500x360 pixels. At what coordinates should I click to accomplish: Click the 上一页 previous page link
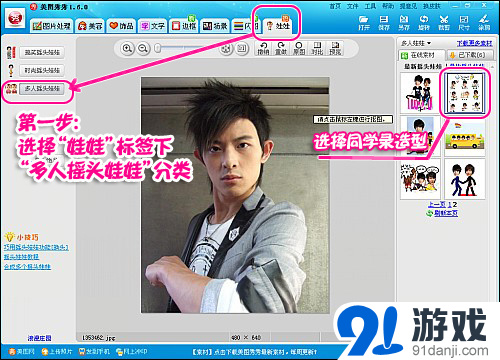click(x=437, y=204)
